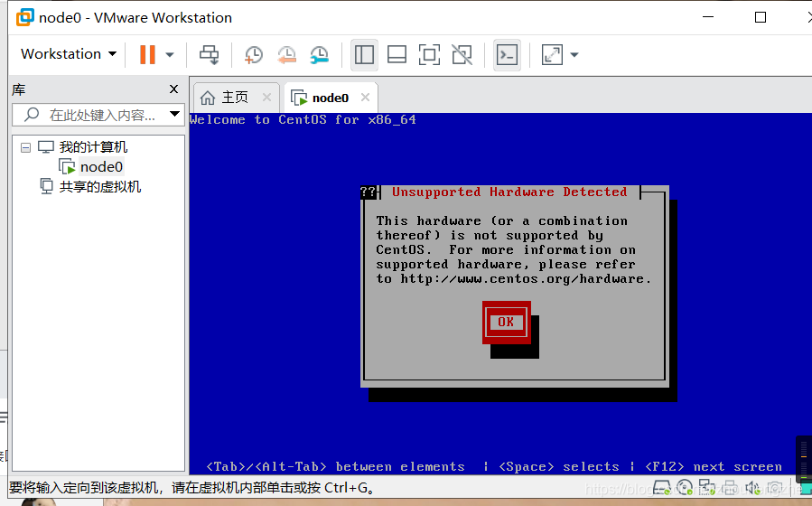
Task: Select 共享的虚拟机 in the library
Action: click(99, 186)
